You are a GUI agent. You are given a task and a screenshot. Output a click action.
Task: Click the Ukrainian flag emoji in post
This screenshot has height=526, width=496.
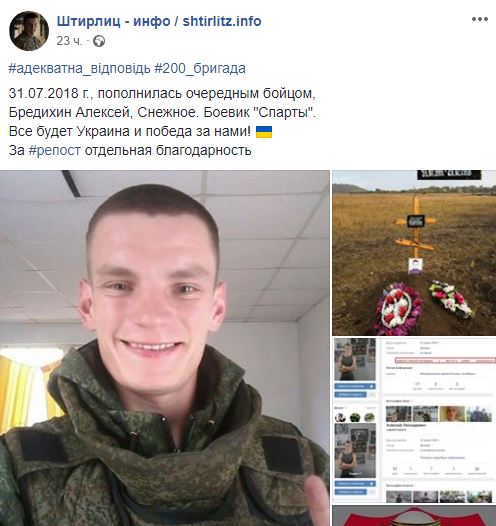(264, 132)
